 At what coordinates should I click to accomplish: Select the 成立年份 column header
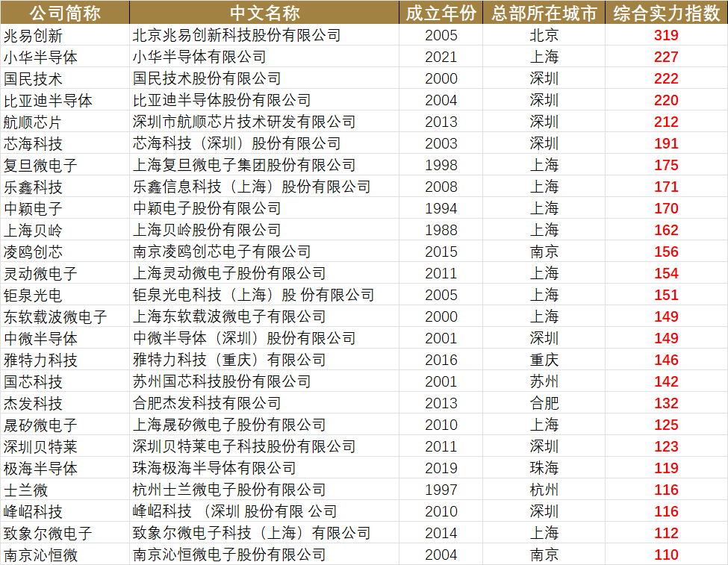[441, 13]
